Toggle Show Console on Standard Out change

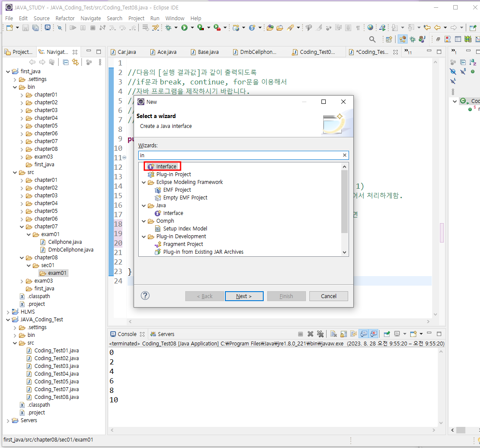pos(364,334)
